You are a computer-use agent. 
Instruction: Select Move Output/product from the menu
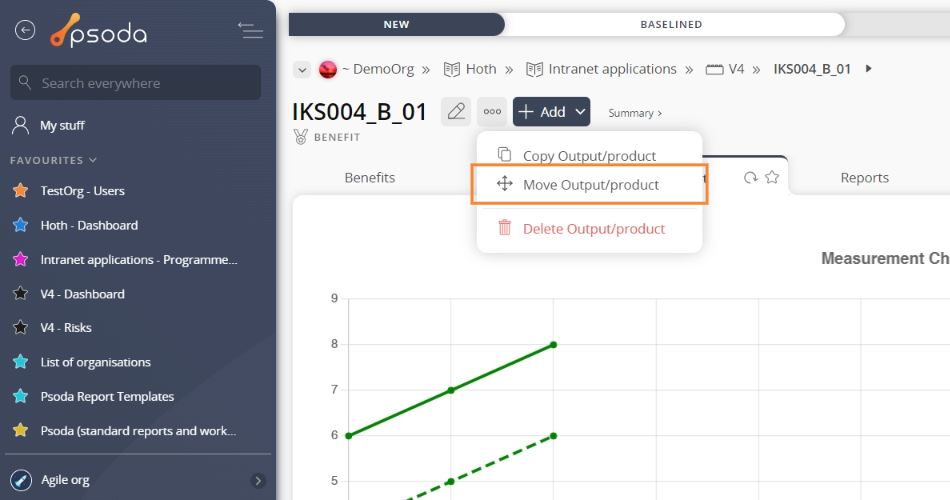pyautogui.click(x=590, y=185)
